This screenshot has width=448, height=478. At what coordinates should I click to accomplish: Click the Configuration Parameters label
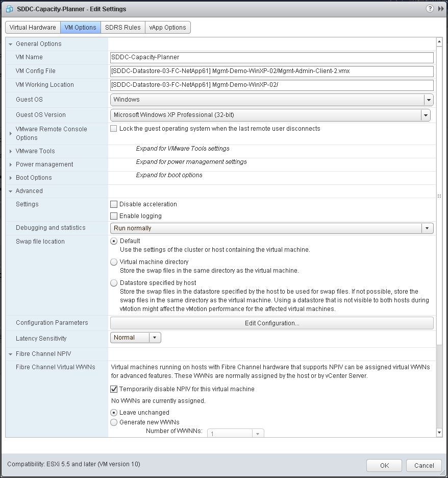pyautogui.click(x=52, y=323)
